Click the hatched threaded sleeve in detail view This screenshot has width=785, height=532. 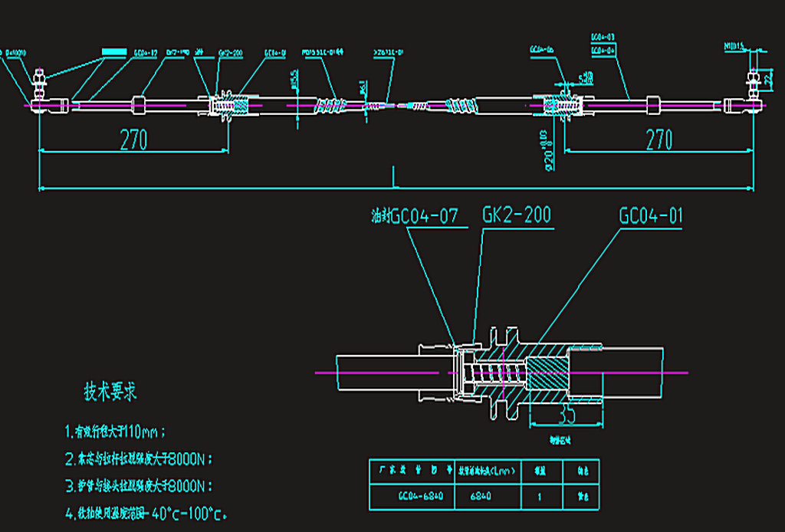[546, 376]
